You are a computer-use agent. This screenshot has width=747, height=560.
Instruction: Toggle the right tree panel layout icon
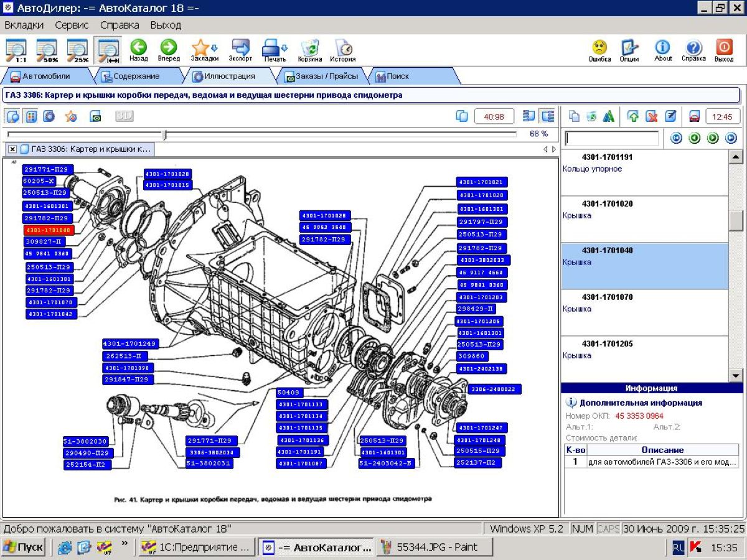tap(547, 116)
